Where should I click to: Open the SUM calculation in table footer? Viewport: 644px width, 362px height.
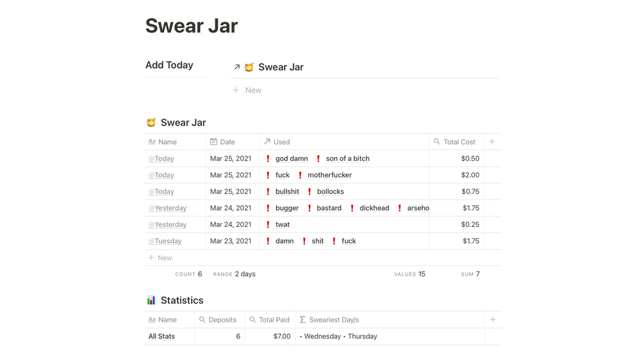(470, 274)
